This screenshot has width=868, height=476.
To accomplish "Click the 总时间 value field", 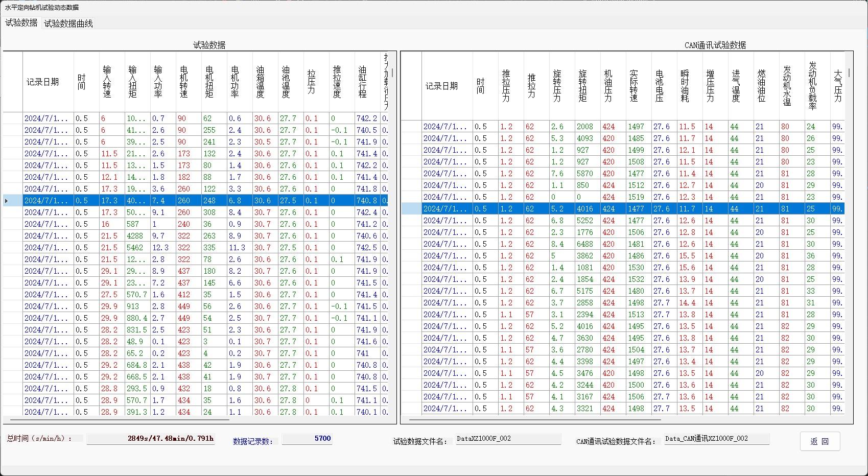I will click(x=151, y=439).
